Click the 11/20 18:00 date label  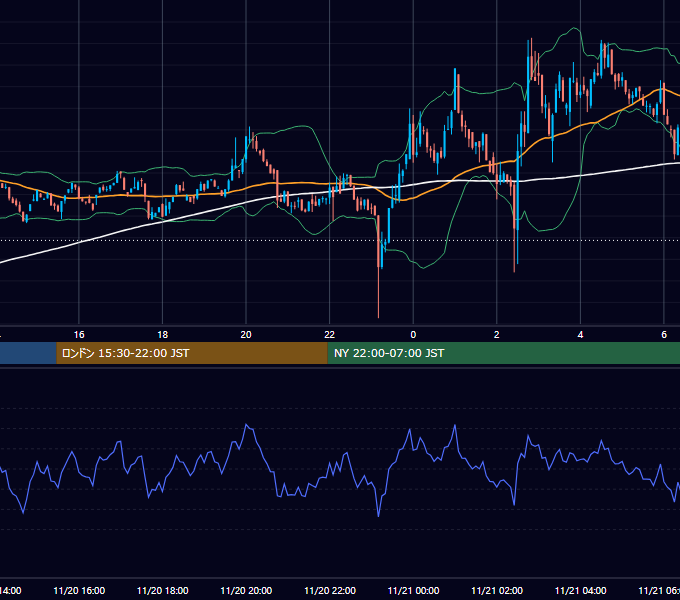[x=163, y=591]
